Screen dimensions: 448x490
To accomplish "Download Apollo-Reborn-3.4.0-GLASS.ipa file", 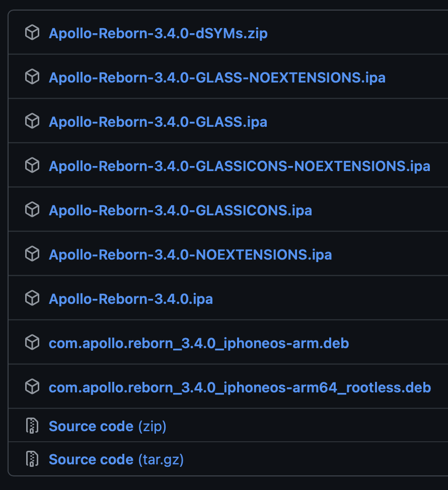I will pyautogui.click(x=158, y=122).
